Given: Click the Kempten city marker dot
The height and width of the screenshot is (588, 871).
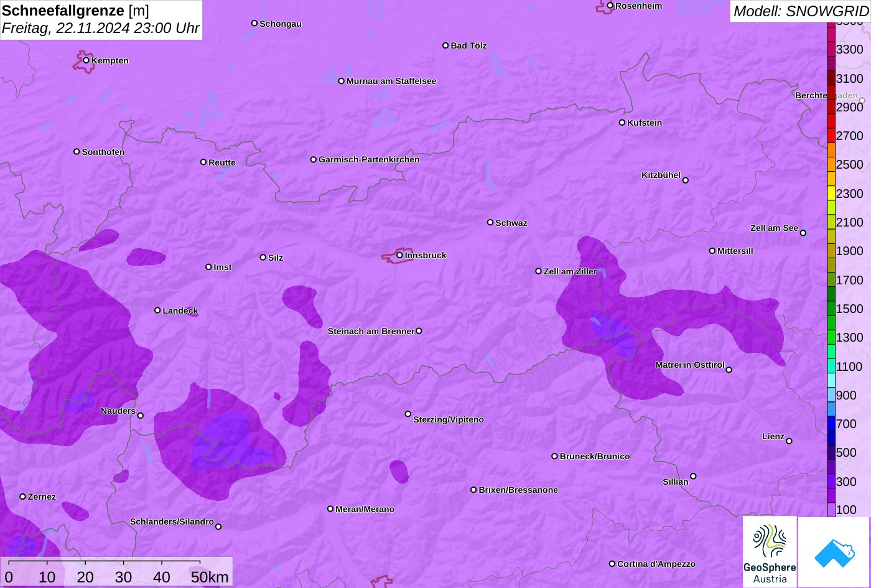Looking at the screenshot, I should (86, 60).
